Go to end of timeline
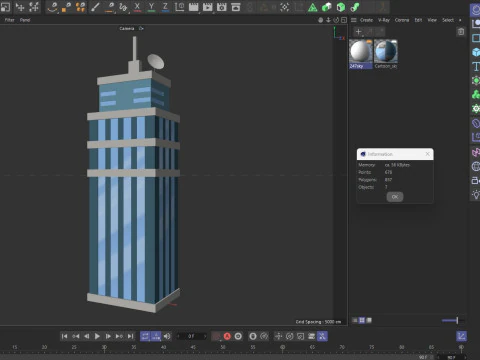Image resolution: width=480 pixels, height=360 pixels. [130, 336]
